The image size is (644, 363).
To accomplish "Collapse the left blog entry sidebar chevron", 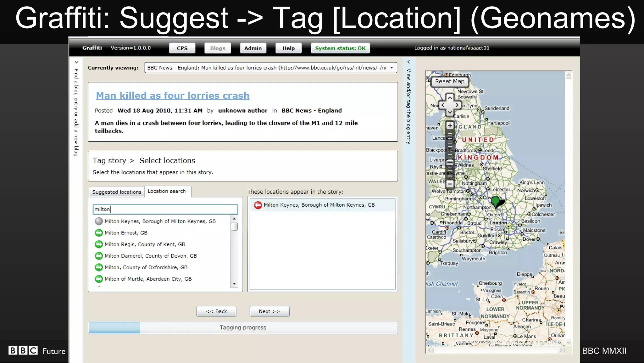I will (x=76, y=62).
